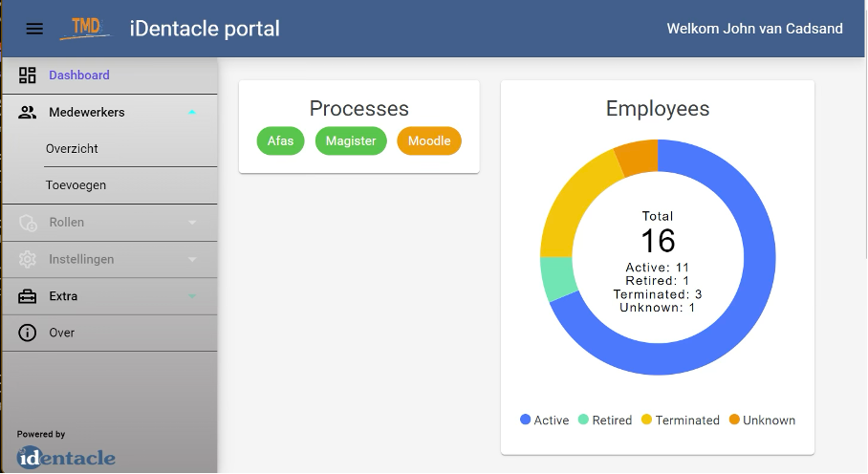This screenshot has height=474, width=868.
Task: Open the Instellingen menu item
Action: 110,259
